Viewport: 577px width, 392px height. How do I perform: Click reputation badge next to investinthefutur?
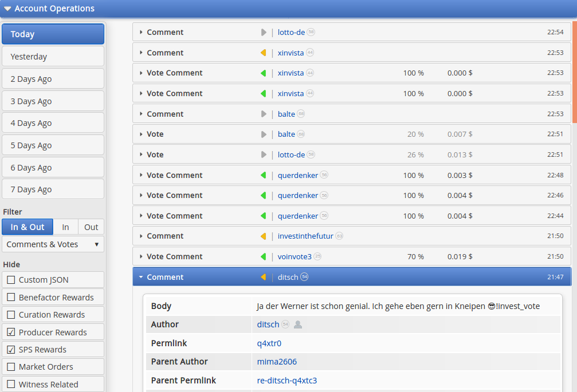339,236
